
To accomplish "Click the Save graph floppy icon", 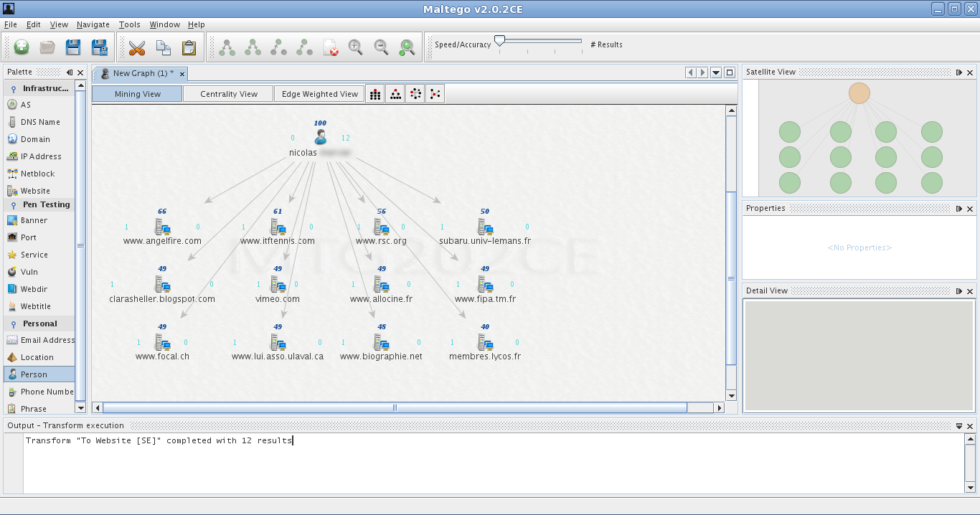I will click(73, 47).
